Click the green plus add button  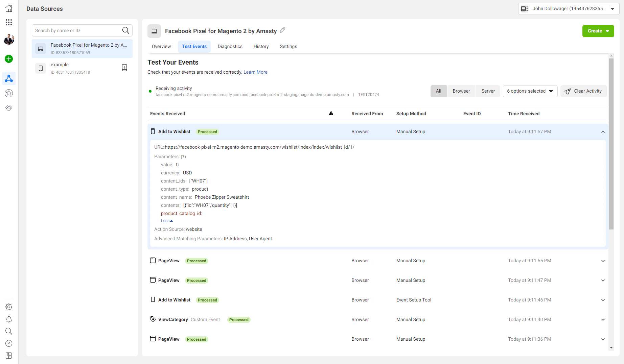coord(9,59)
